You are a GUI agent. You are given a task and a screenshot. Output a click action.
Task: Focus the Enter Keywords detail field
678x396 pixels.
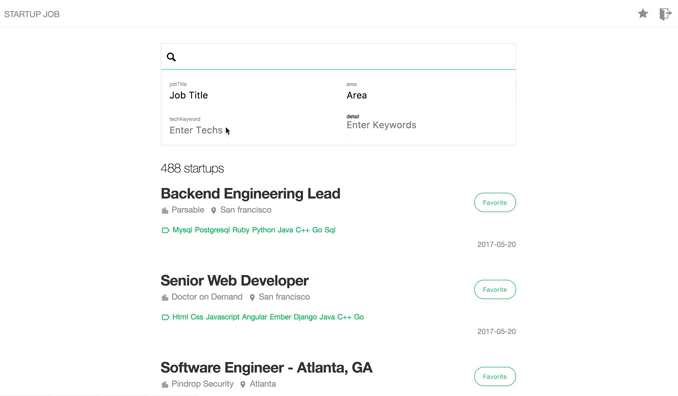(427, 125)
